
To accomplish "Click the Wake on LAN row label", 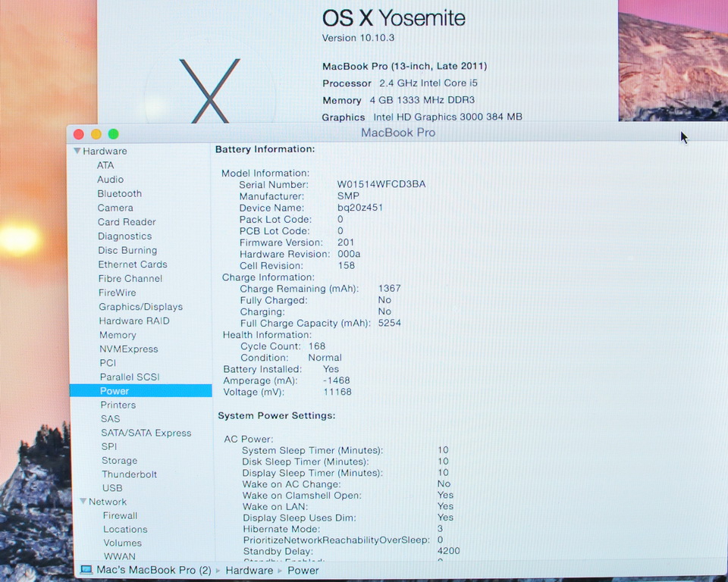I will tap(275, 506).
